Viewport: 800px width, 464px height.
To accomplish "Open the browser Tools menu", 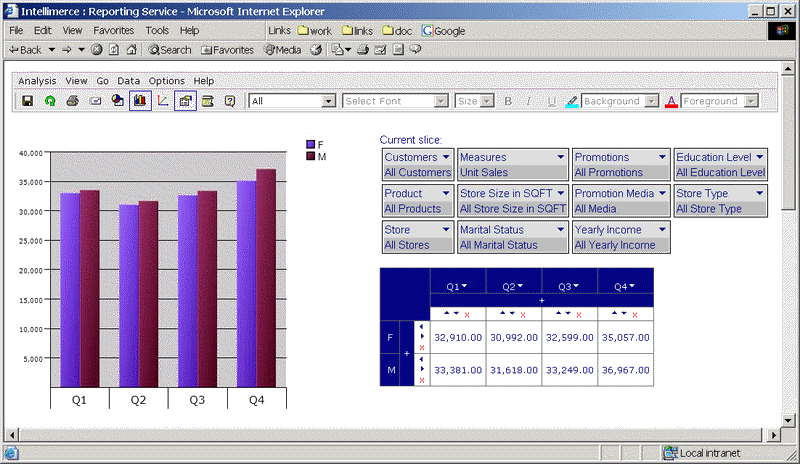I will [x=157, y=31].
